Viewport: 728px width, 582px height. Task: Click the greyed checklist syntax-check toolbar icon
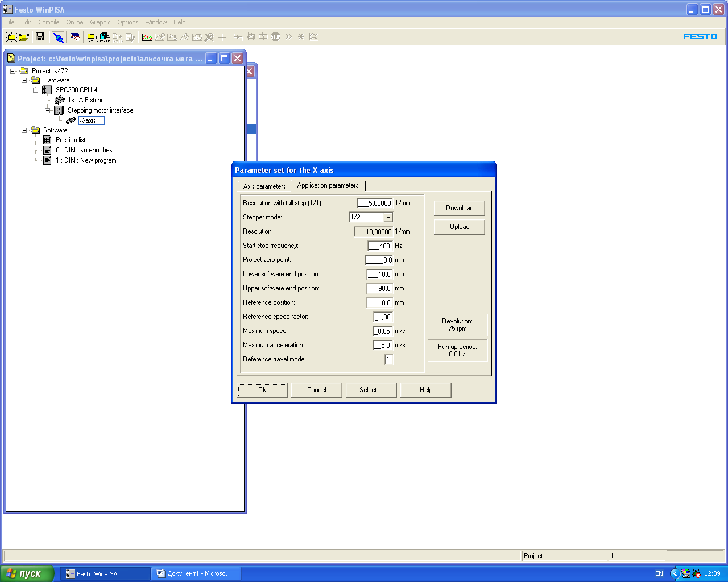coord(130,37)
